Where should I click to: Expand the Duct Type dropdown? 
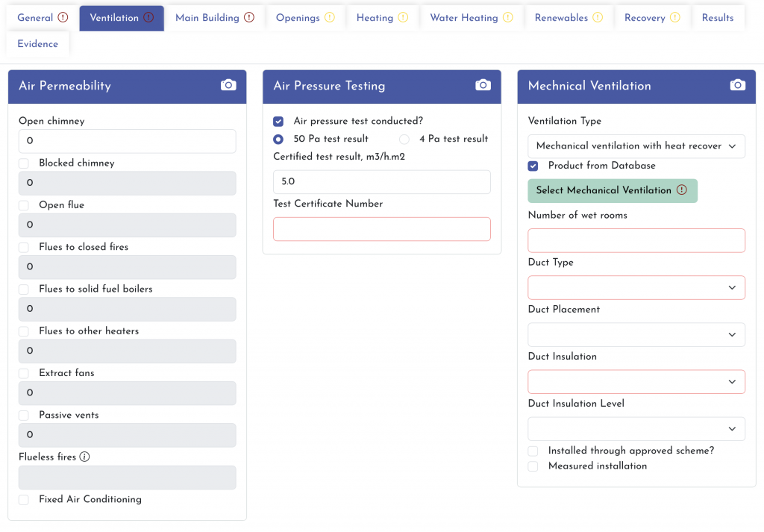point(636,288)
